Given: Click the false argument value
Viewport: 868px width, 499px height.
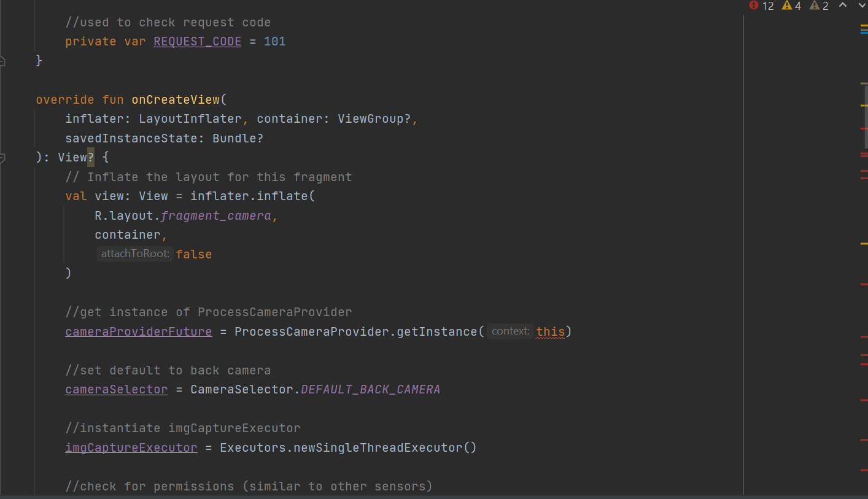Looking at the screenshot, I should coord(194,254).
